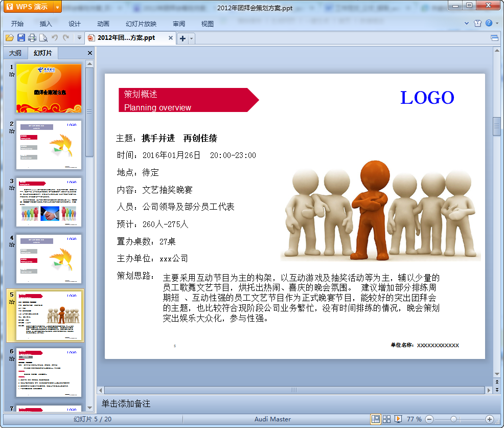Click the zoom in plus button
The width and height of the screenshot is (504, 428).
(x=490, y=419)
